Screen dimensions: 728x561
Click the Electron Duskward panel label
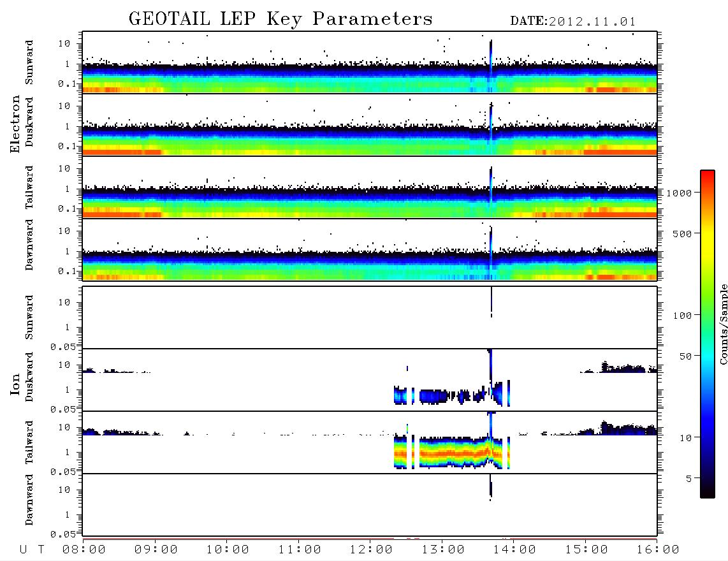[x=29, y=122]
